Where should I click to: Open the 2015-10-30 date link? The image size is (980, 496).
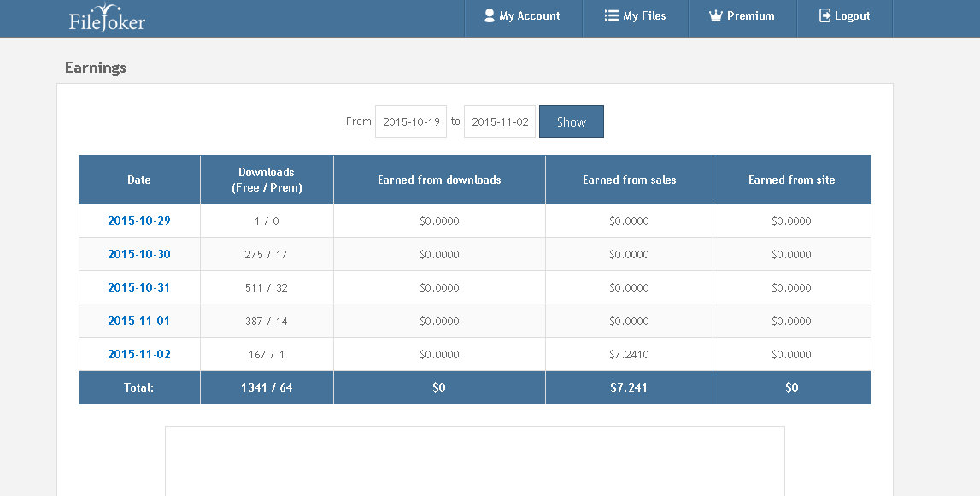pyautogui.click(x=139, y=254)
